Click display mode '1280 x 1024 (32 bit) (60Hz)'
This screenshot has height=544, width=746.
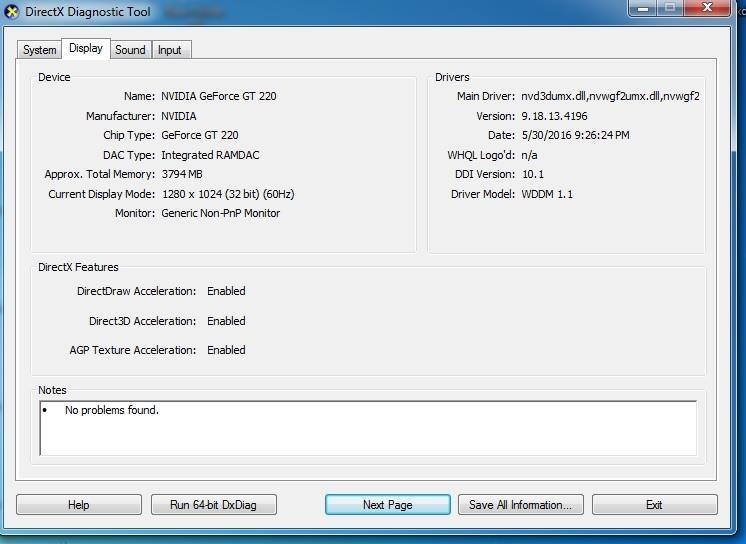tap(228, 194)
